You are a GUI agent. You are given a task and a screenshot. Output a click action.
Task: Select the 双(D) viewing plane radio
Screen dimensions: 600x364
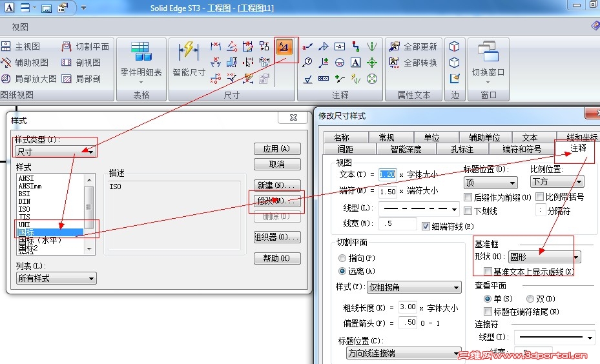530,299
